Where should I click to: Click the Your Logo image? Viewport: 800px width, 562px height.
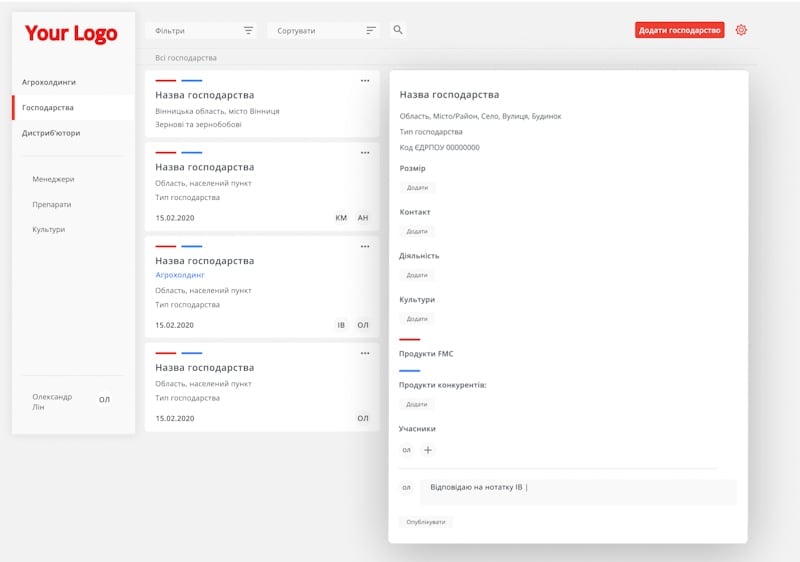click(71, 34)
